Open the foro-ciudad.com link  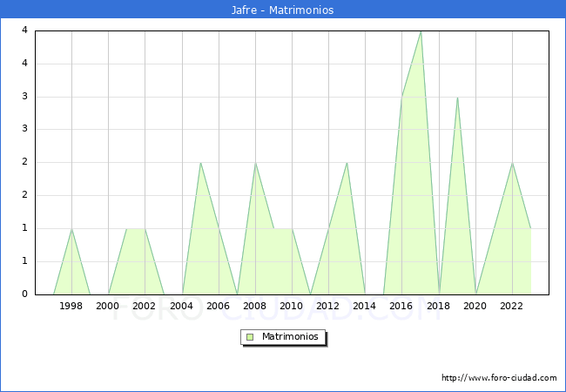pos(499,378)
